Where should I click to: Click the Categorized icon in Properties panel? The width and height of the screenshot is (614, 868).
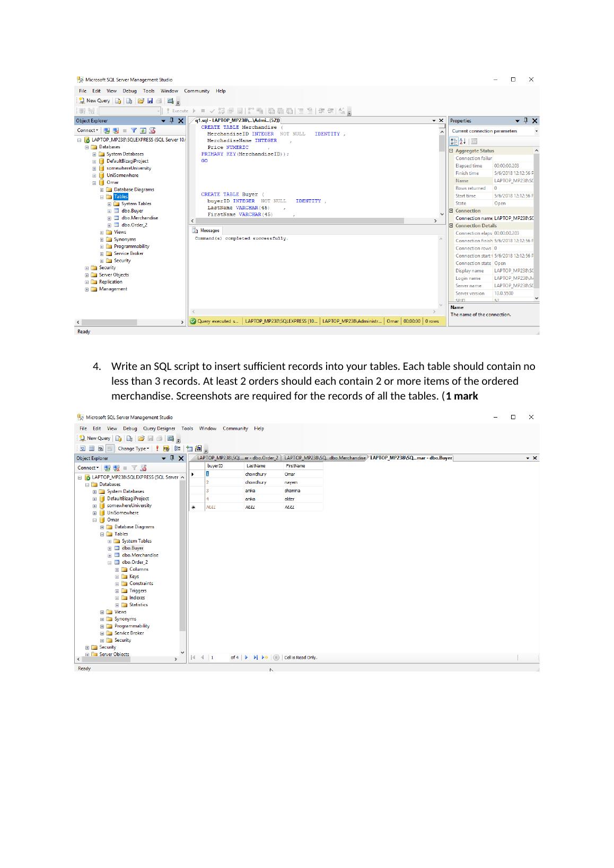pyautogui.click(x=454, y=141)
